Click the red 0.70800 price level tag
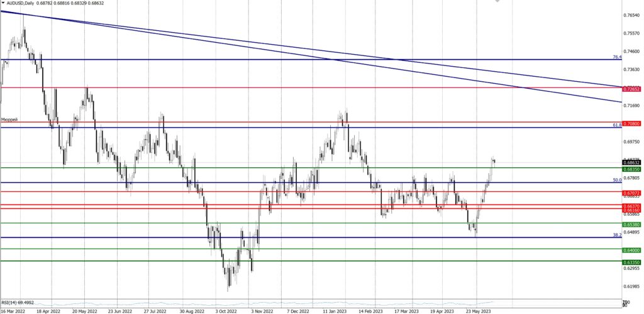The height and width of the screenshot is (314, 644). [631, 124]
